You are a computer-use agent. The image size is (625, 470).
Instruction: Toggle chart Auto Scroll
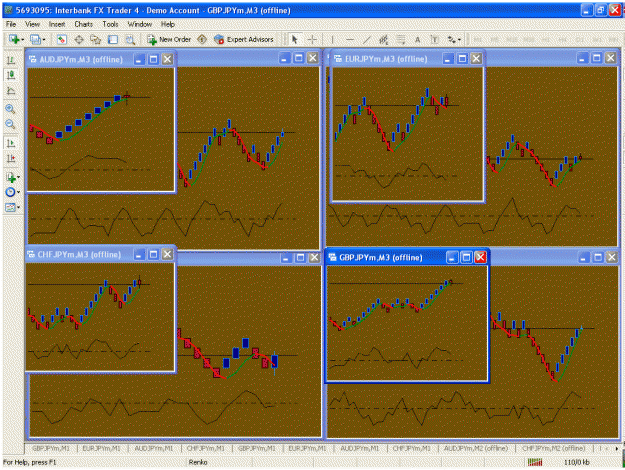pyautogui.click(x=11, y=143)
